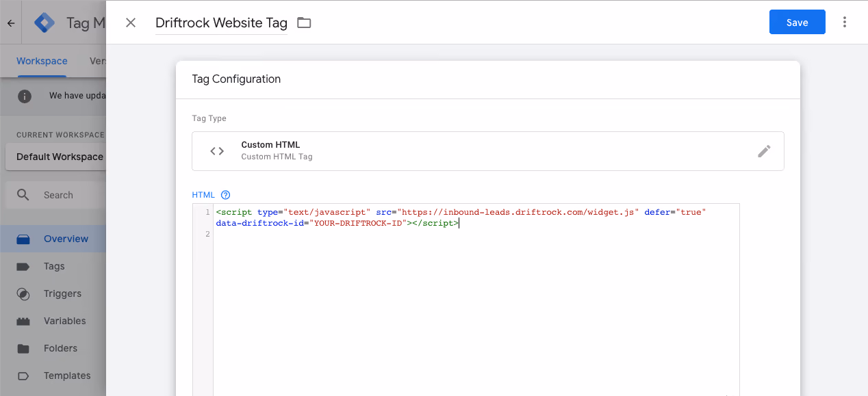
Task: Click the Custom HTML code brackets icon
Action: [x=217, y=151]
